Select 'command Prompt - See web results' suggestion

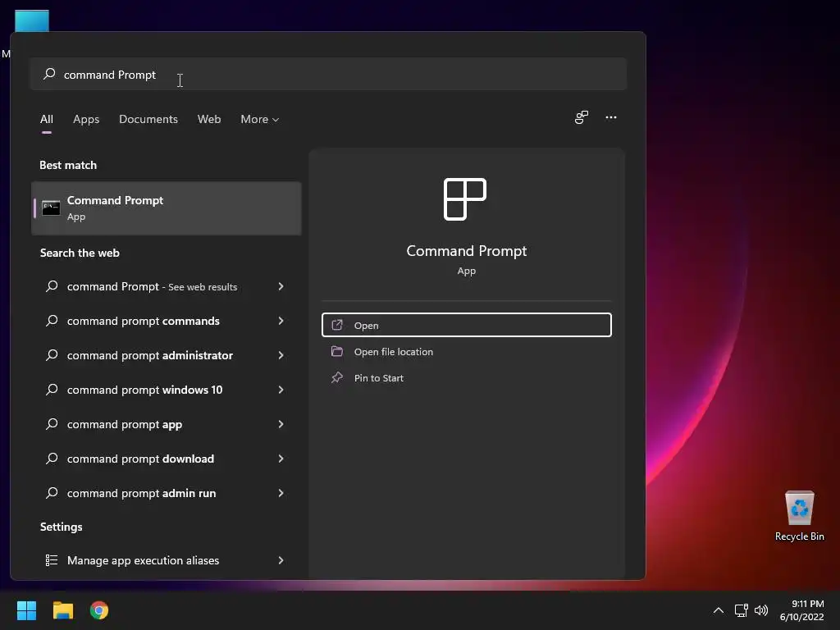click(166, 286)
